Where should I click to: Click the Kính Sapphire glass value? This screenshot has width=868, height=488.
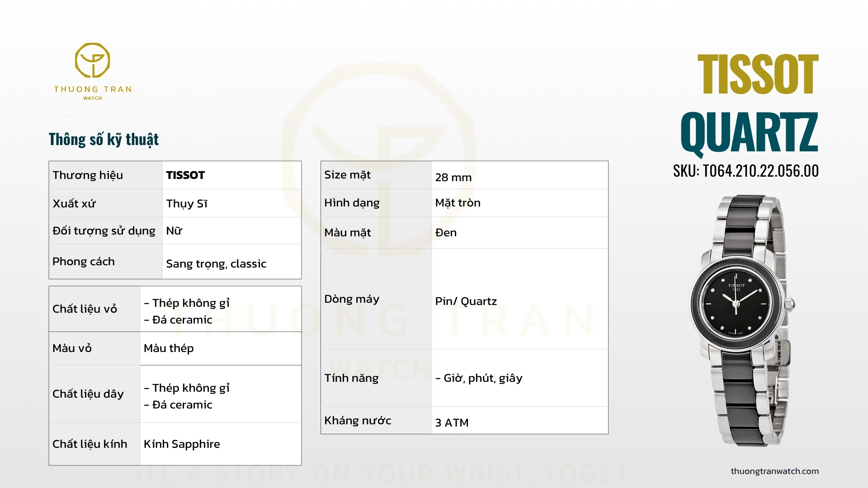point(182,444)
